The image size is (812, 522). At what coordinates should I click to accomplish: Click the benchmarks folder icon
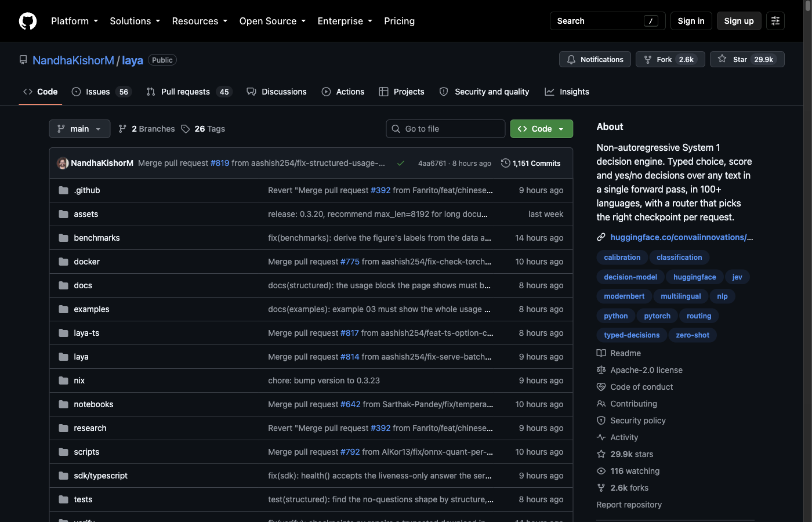(64, 238)
